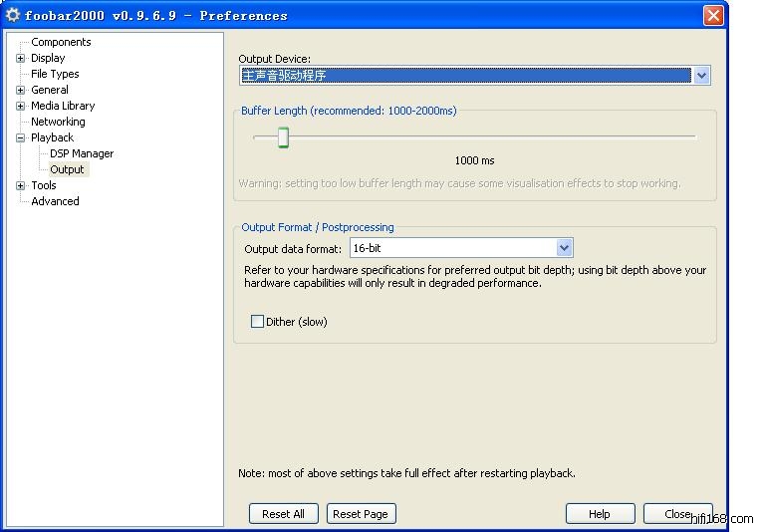The width and height of the screenshot is (764, 532).
Task: Click the Buffer Length slider handle
Action: (x=283, y=137)
